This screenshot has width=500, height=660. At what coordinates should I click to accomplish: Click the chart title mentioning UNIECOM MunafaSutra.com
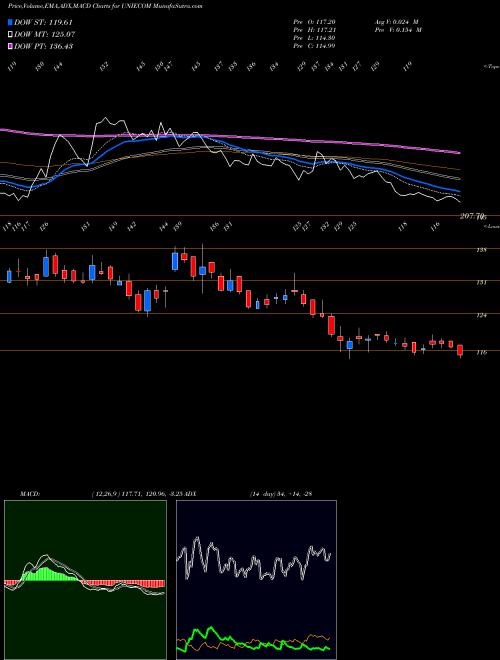(x=105, y=6)
